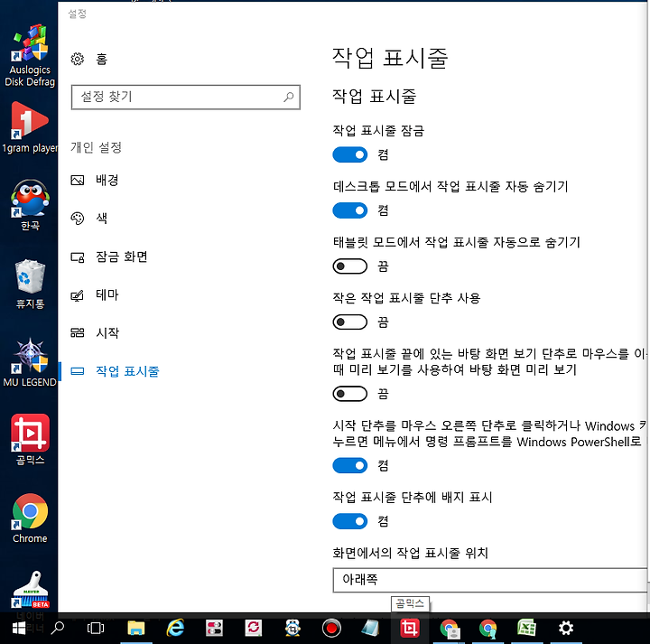Click the 설정 찾기 search field
This screenshot has width=650, height=644.
click(186, 97)
